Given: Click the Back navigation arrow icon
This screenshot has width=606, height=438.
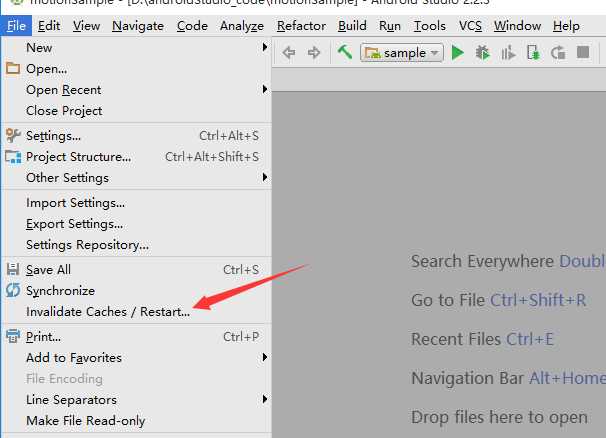Looking at the screenshot, I should [289, 52].
